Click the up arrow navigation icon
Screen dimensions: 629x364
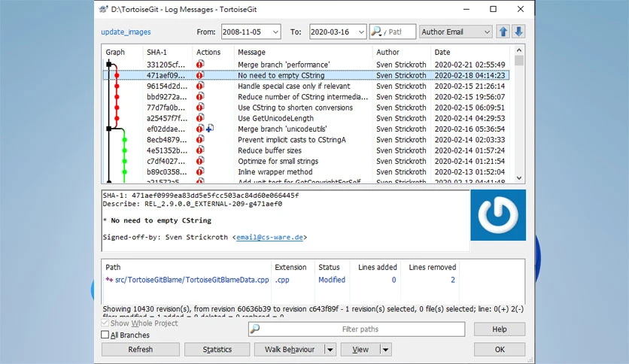[503, 32]
